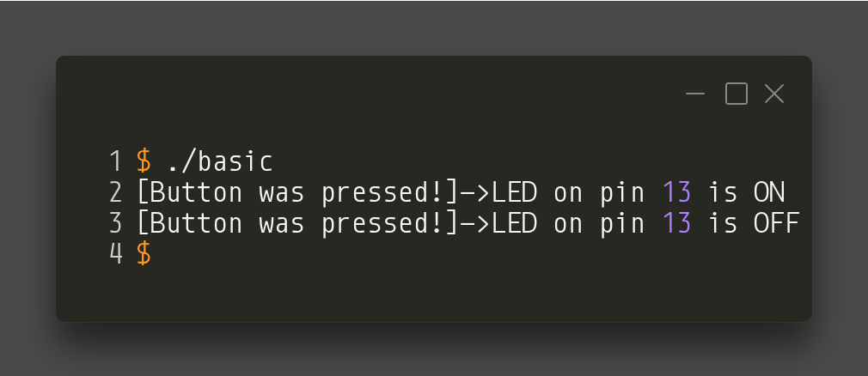This screenshot has height=376, width=868.
Task: Click the word OFF in the output
Action: point(777,223)
